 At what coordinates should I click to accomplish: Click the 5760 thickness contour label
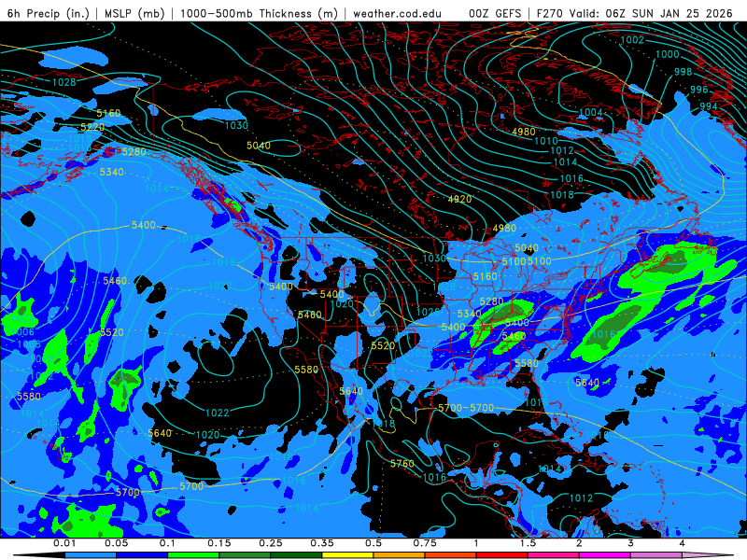[402, 463]
